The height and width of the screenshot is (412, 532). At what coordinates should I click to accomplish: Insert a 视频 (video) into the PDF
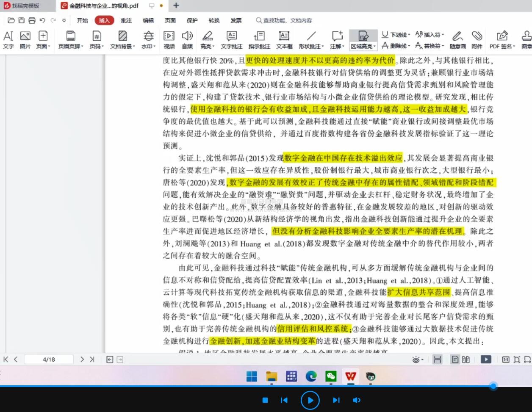(x=169, y=40)
